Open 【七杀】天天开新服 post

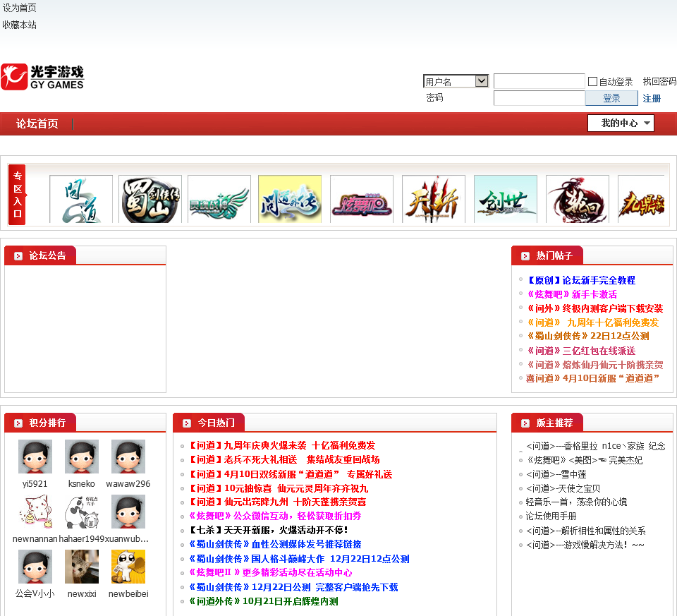pyautogui.click(x=269, y=530)
